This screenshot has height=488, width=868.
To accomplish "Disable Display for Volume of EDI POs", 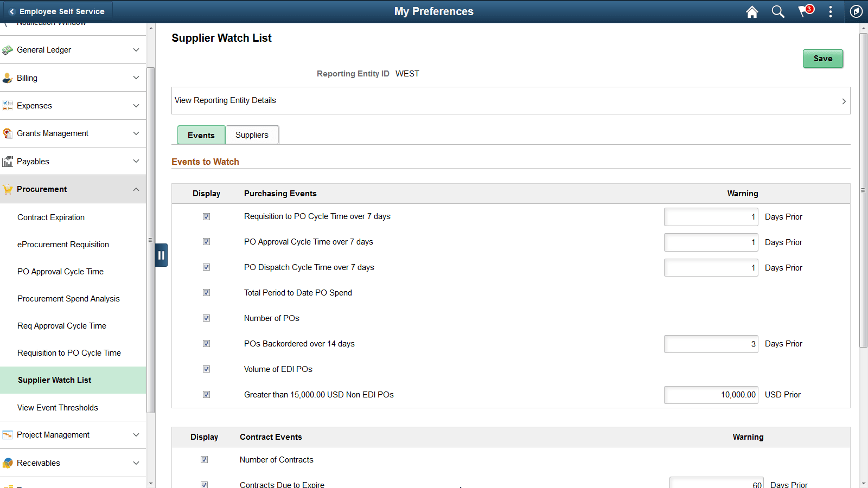I will [206, 369].
